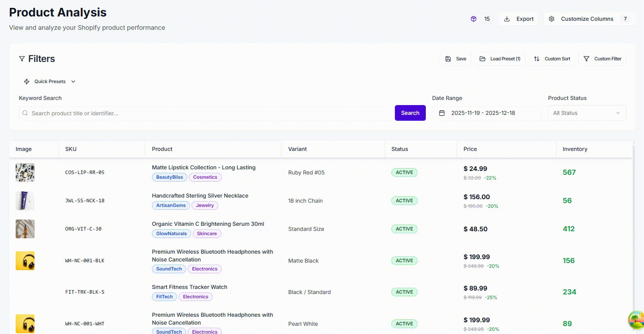Viewport: 644px width, 334px height.
Task: Open the WH-NC-001-BLK headphones thumbnail
Action: pos(25,261)
